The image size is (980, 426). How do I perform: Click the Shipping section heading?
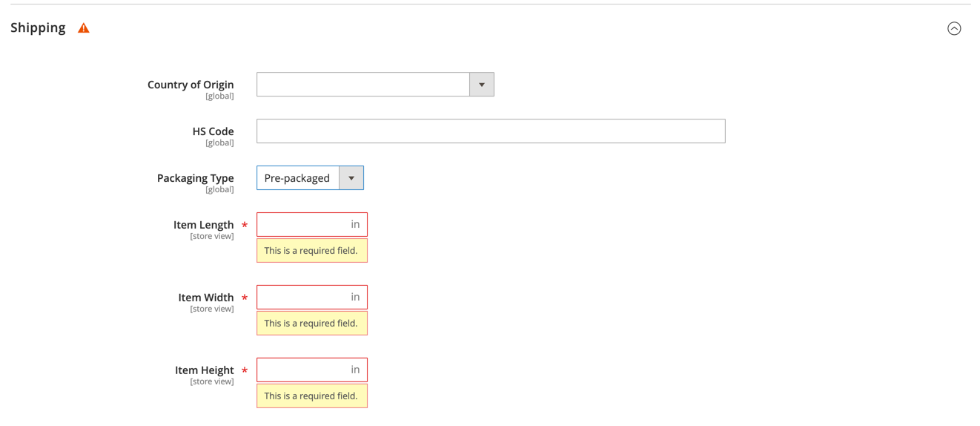(38, 27)
